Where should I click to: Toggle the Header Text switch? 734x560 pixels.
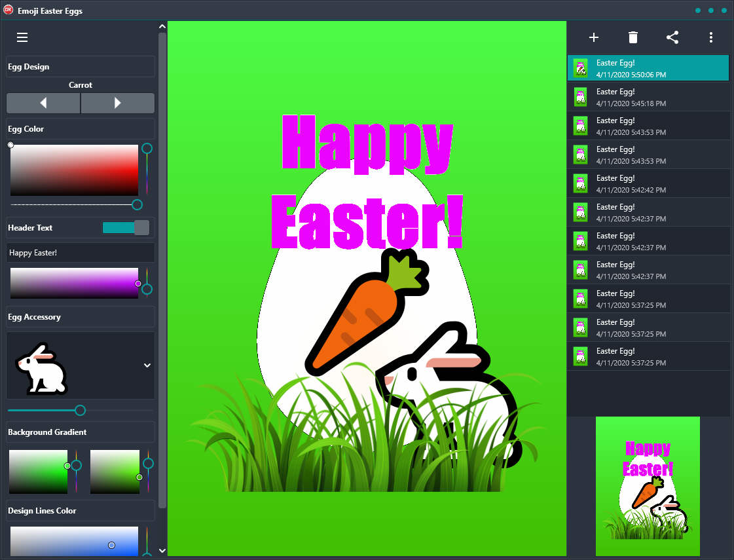click(126, 227)
